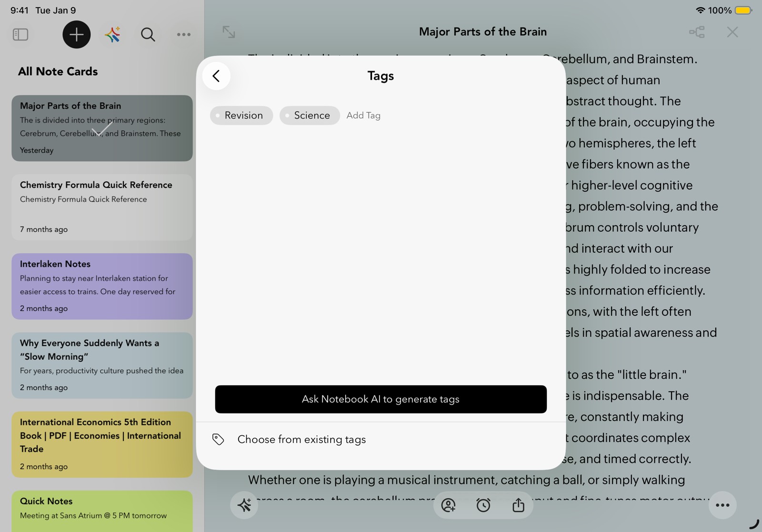Choose from existing tags option
The width and height of the screenshot is (762, 532).
[x=381, y=439]
